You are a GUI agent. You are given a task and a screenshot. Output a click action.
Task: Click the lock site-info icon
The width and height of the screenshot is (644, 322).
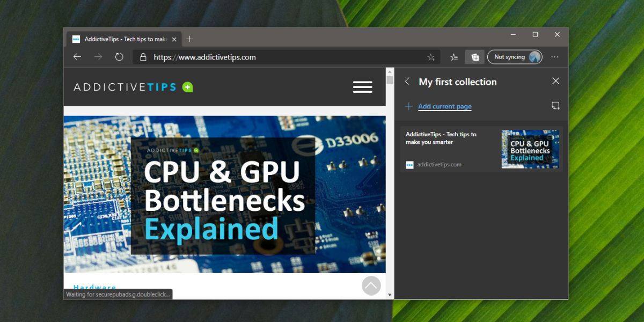click(x=143, y=57)
